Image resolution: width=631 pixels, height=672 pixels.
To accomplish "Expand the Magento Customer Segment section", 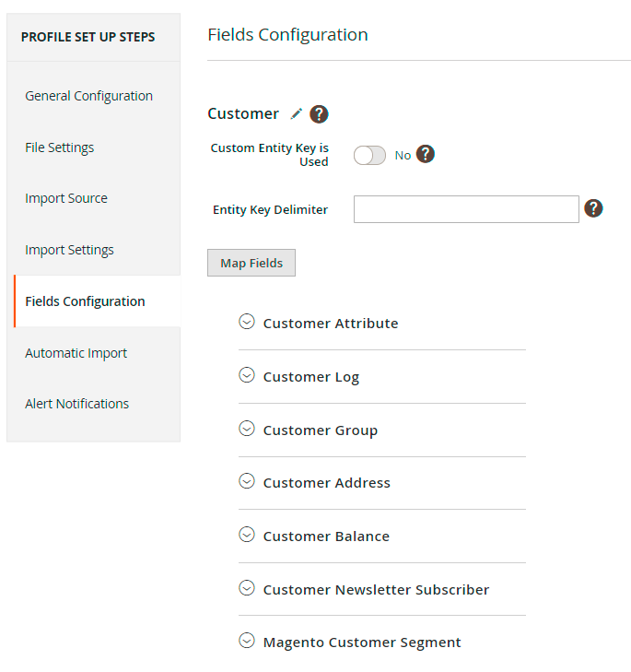I will tap(361, 643).
